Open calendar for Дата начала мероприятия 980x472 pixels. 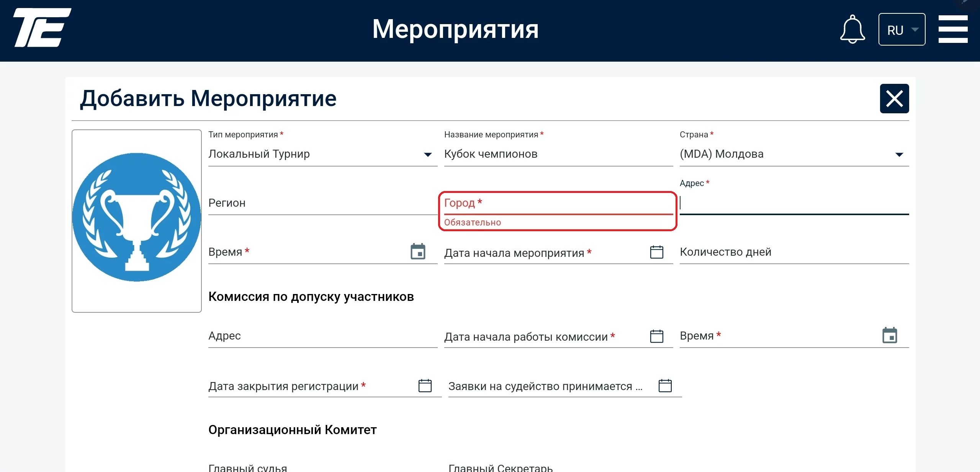tap(656, 252)
